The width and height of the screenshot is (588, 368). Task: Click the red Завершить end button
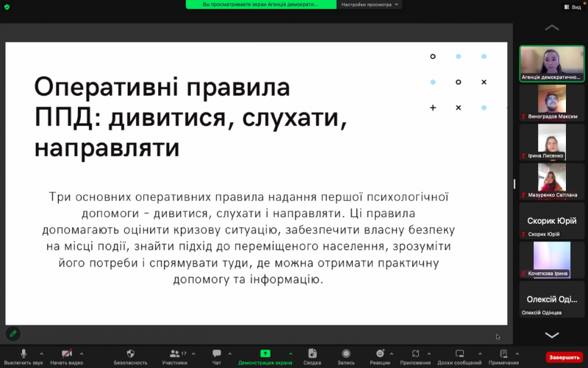pos(564,357)
